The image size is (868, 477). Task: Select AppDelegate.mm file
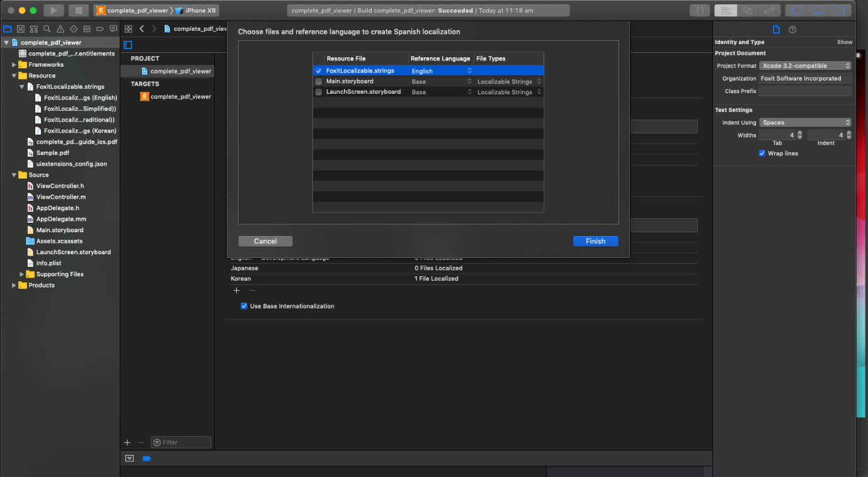pos(61,219)
